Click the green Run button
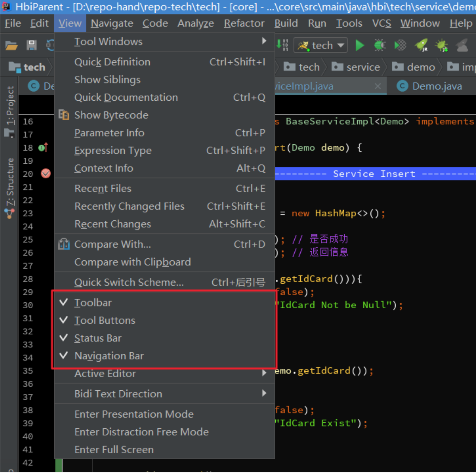Screen dimensions: 476x473 coord(359,45)
